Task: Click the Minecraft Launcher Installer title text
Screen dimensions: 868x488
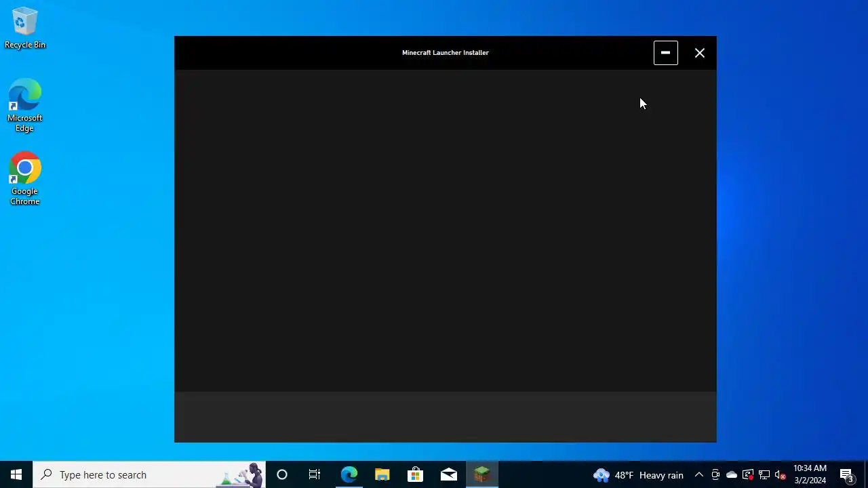Action: [x=445, y=52]
